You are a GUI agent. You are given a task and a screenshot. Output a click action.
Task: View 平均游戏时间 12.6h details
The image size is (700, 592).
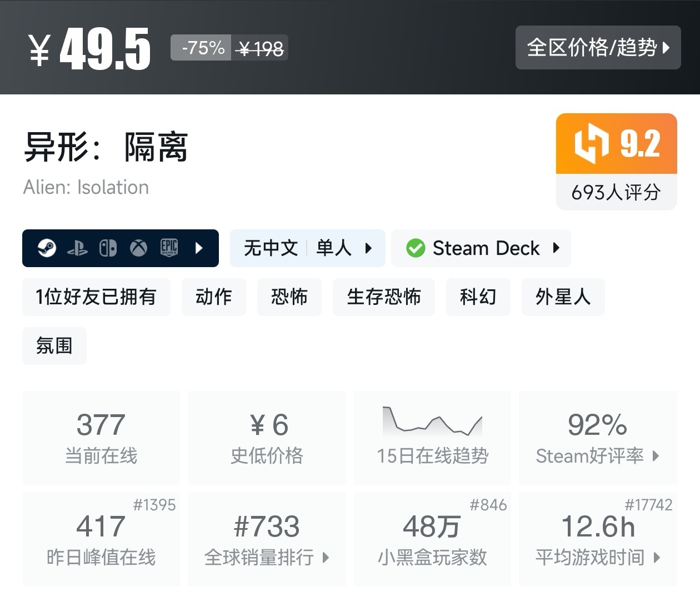[598, 539]
